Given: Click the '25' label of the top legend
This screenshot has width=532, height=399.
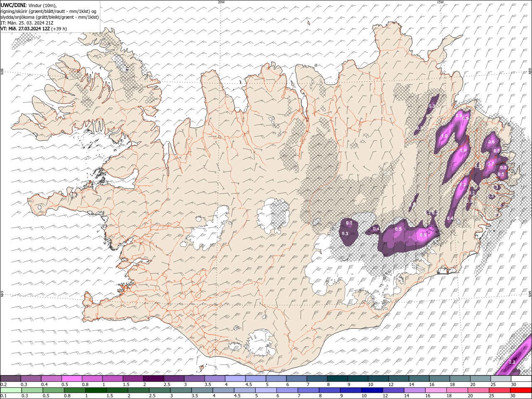Looking at the screenshot, I should [x=493, y=384].
